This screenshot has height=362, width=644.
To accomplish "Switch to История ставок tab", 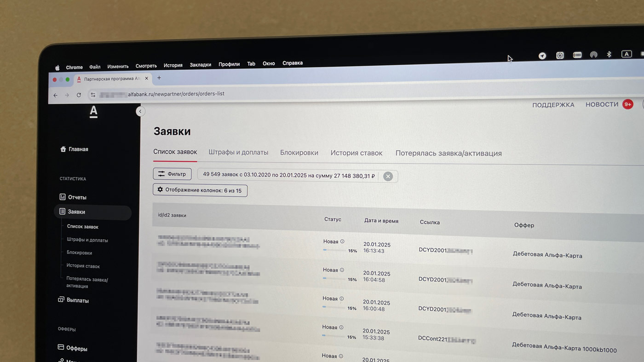I will coord(356,153).
